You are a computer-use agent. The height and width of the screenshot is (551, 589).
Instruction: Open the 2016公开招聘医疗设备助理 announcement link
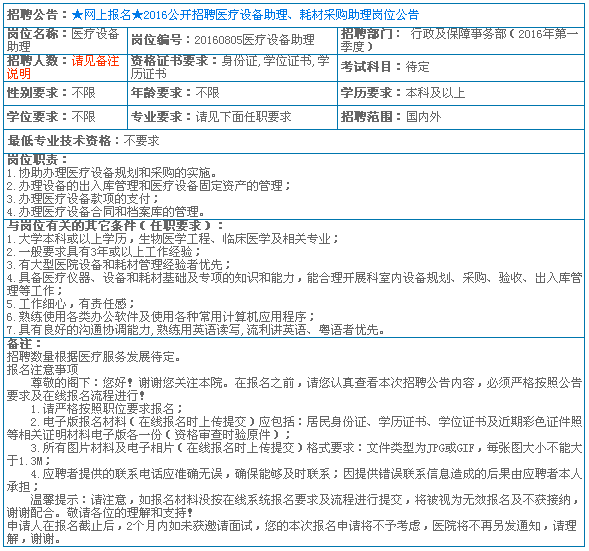[x=245, y=15]
